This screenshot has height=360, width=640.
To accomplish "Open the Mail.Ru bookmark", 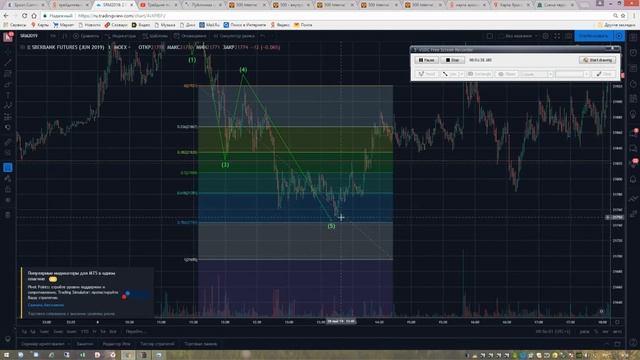I will 209,25.
